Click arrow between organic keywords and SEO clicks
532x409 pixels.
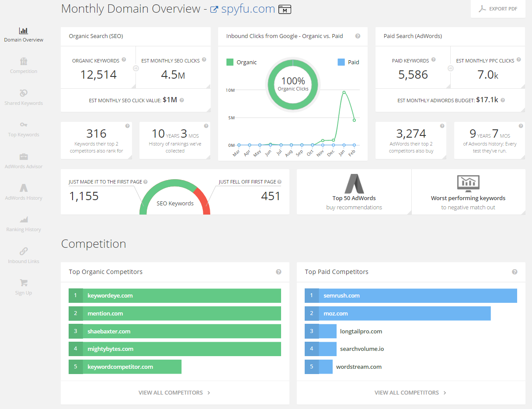(136, 68)
